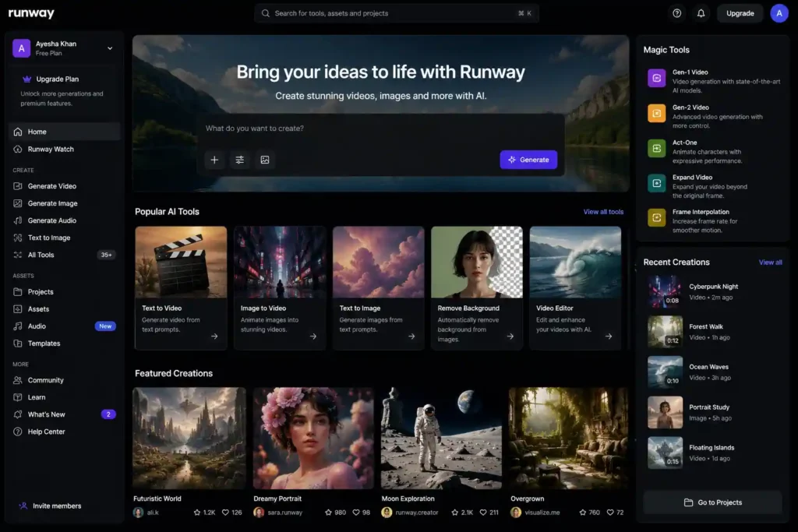Screen dimensions: 798x532
Task: Open Runway Watch in sidebar
Action: [65, 149]
